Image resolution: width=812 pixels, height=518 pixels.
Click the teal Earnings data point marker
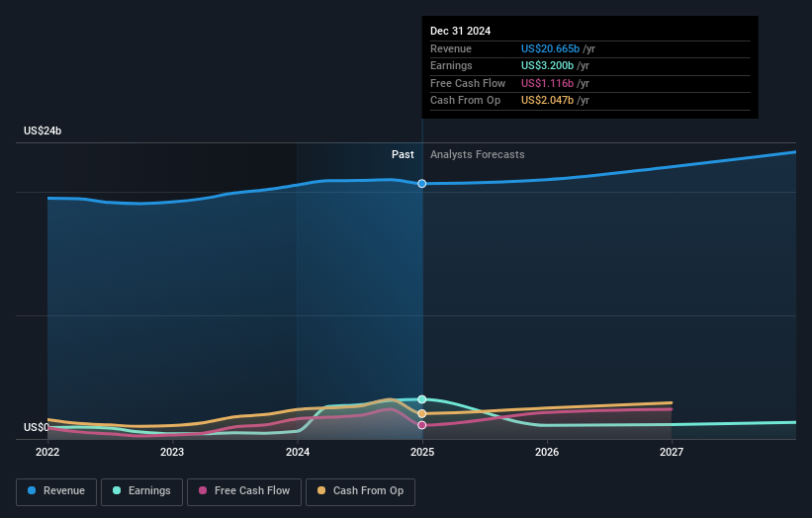(x=422, y=399)
